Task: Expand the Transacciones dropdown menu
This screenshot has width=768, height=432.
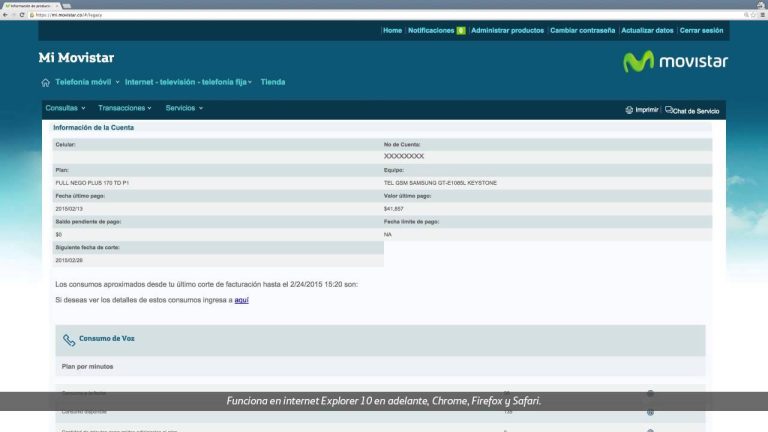Action: click(x=125, y=108)
